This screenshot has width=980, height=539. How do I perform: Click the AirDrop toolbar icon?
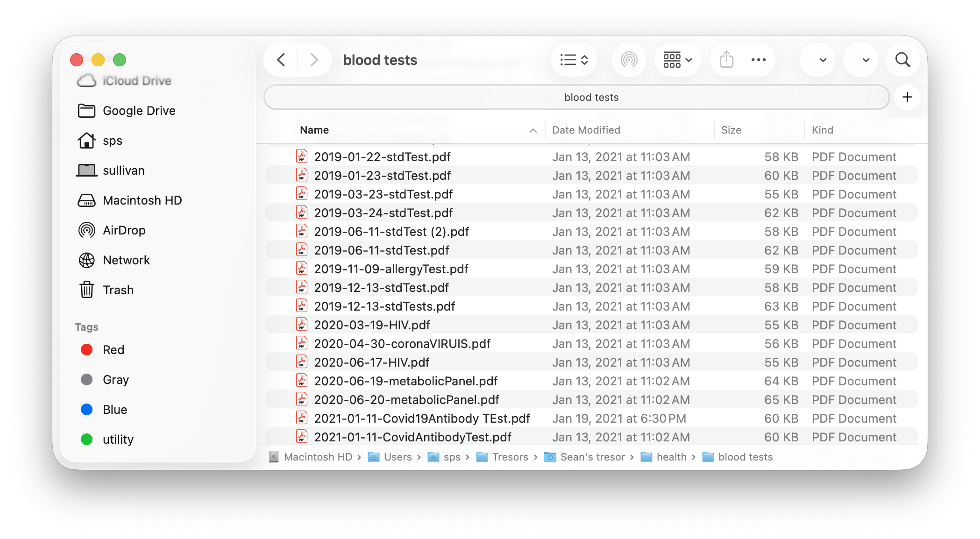(629, 60)
